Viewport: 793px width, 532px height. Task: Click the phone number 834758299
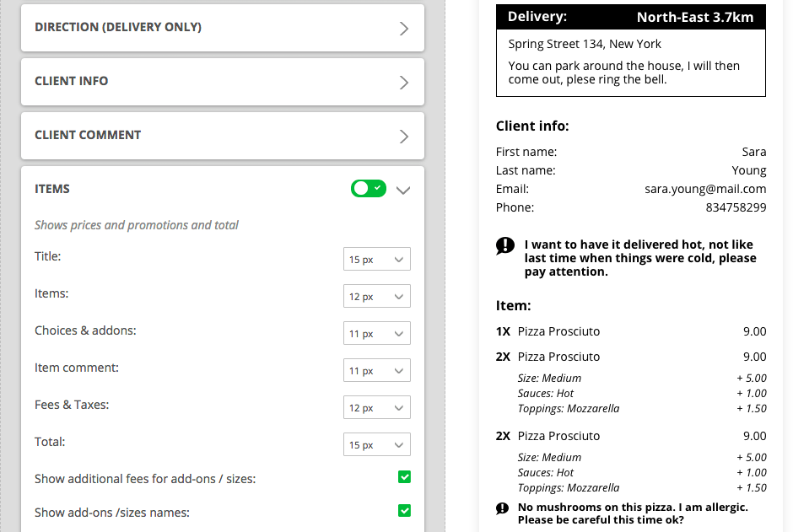pyautogui.click(x=736, y=207)
